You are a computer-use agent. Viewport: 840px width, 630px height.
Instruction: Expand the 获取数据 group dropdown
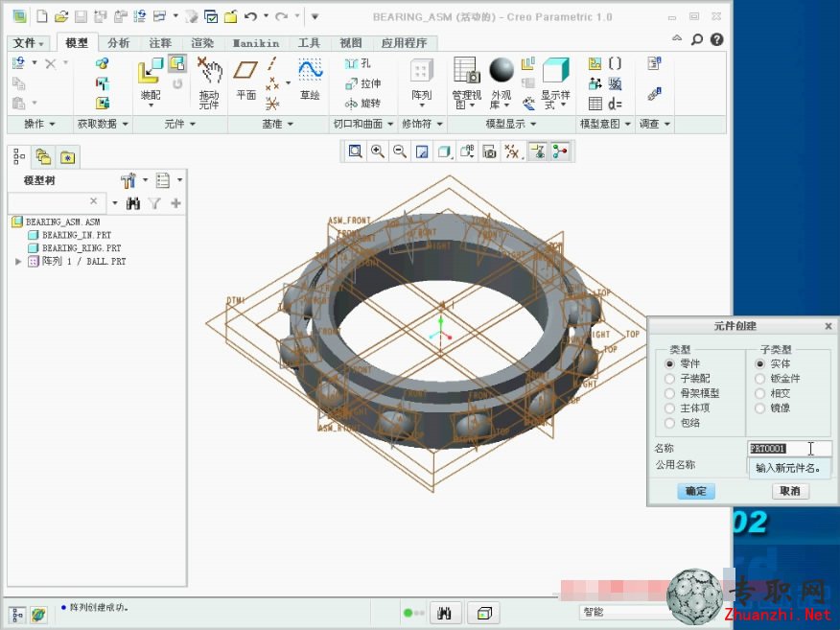[103, 124]
